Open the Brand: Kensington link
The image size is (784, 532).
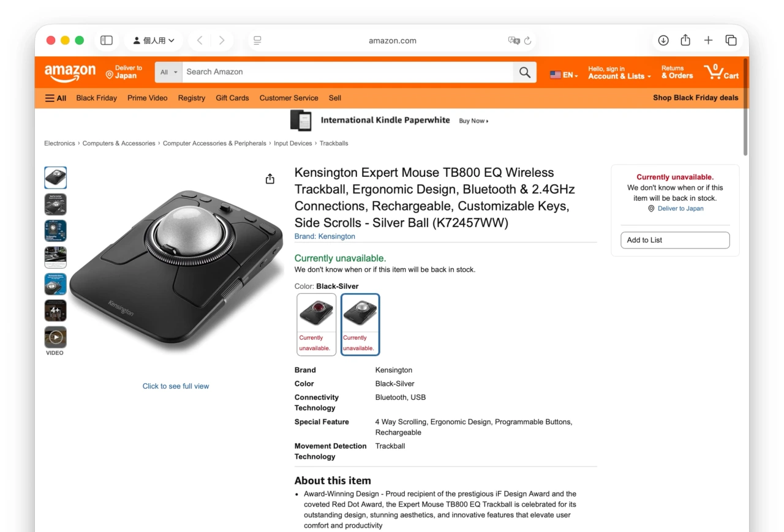point(325,236)
